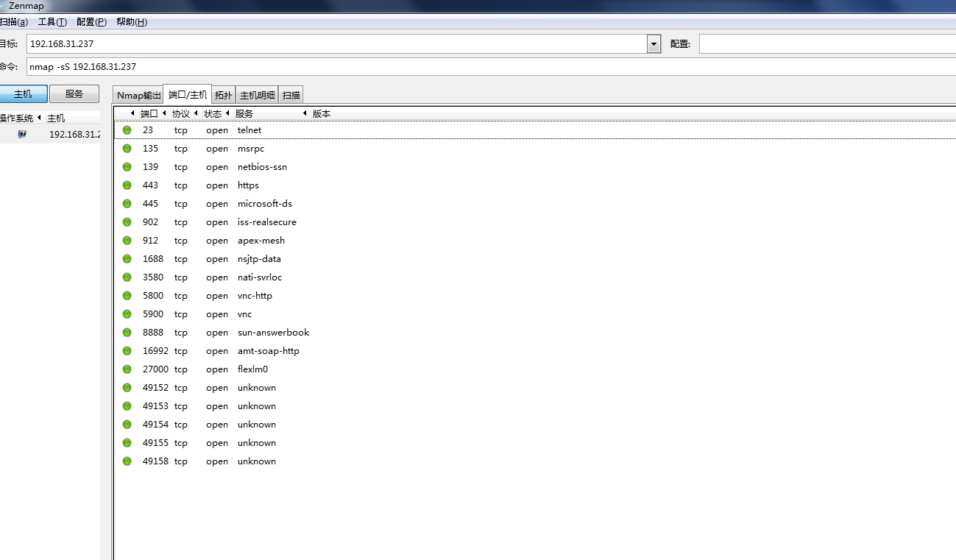
Task: Click the green status icon for port 8888
Action: (x=127, y=333)
